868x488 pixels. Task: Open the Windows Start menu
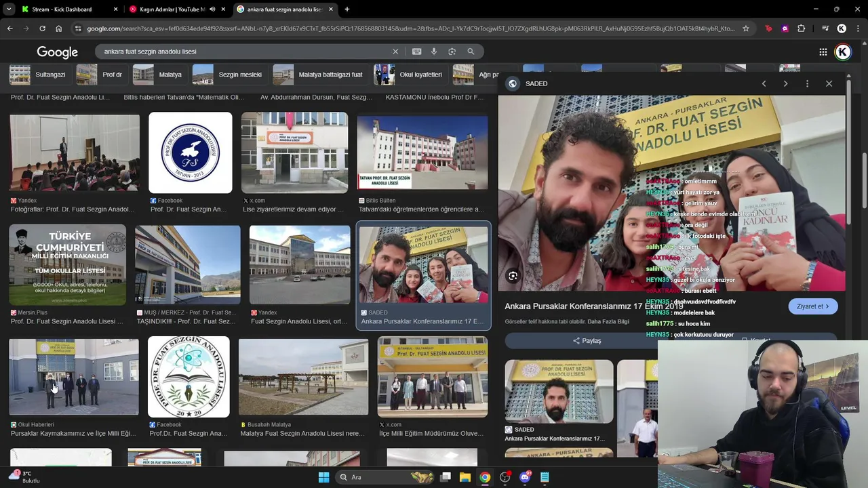pyautogui.click(x=323, y=477)
